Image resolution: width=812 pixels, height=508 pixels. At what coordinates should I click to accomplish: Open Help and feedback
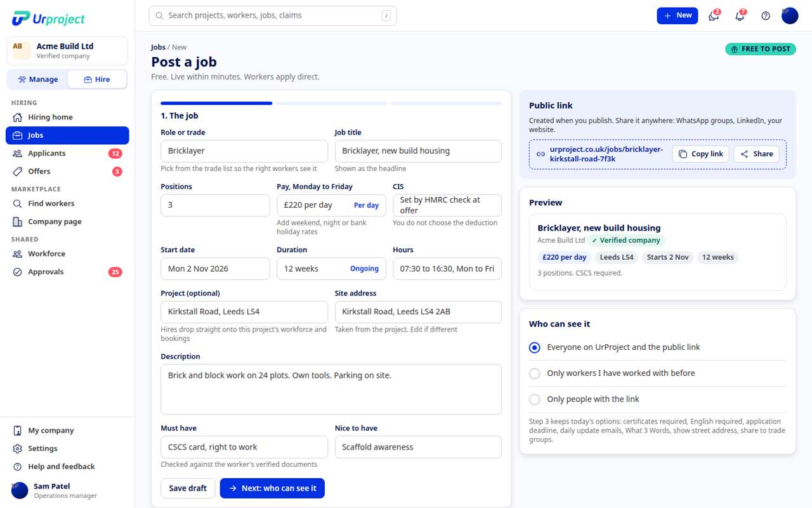[x=67, y=467]
